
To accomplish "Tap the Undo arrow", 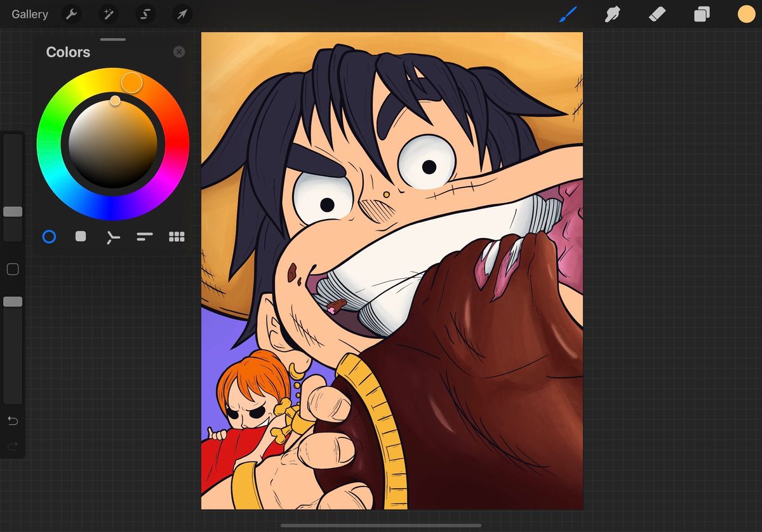I will [13, 421].
